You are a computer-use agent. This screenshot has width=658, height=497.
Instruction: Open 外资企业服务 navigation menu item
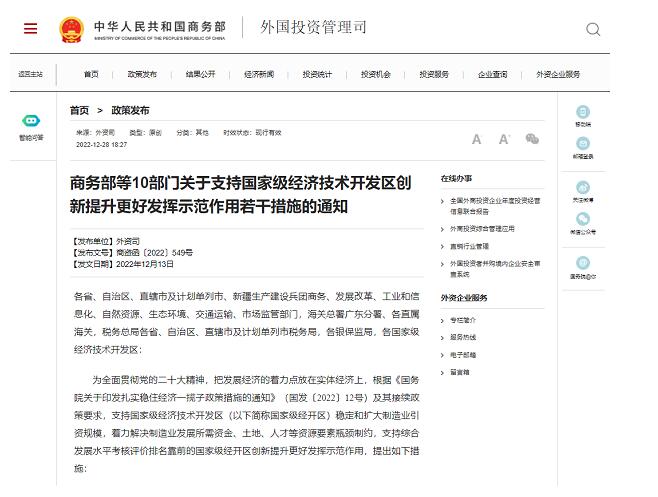(557, 74)
